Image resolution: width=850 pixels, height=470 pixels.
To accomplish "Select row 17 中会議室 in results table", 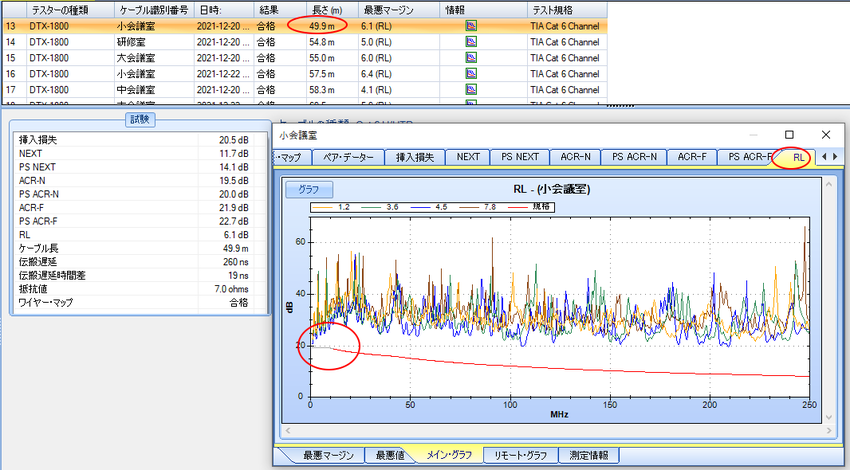I will coord(305,89).
